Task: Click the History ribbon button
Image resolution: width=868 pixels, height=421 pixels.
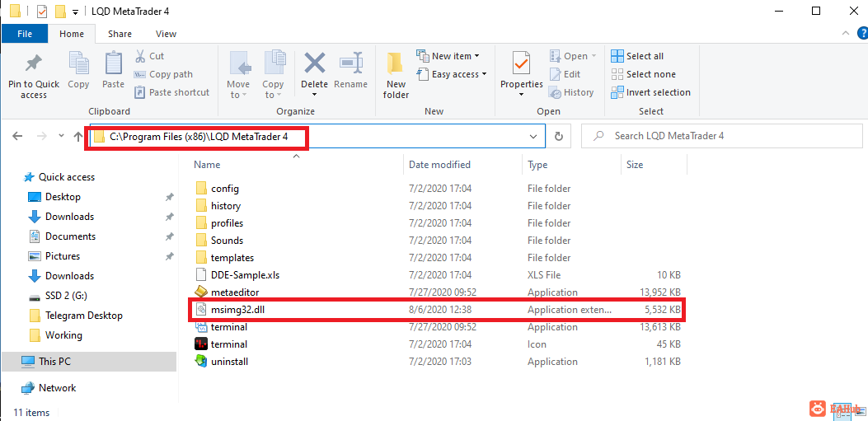Action: coord(571,92)
